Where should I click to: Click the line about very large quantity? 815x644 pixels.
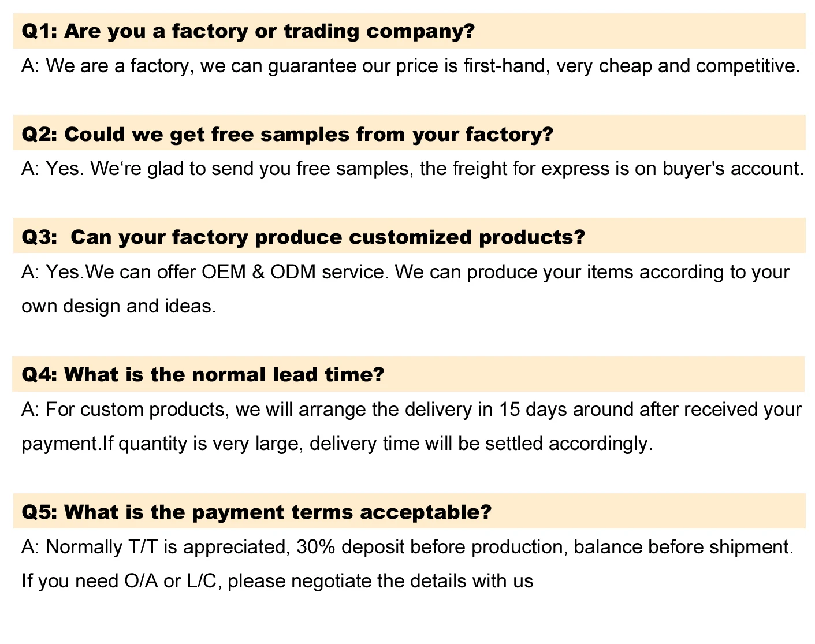(x=337, y=444)
